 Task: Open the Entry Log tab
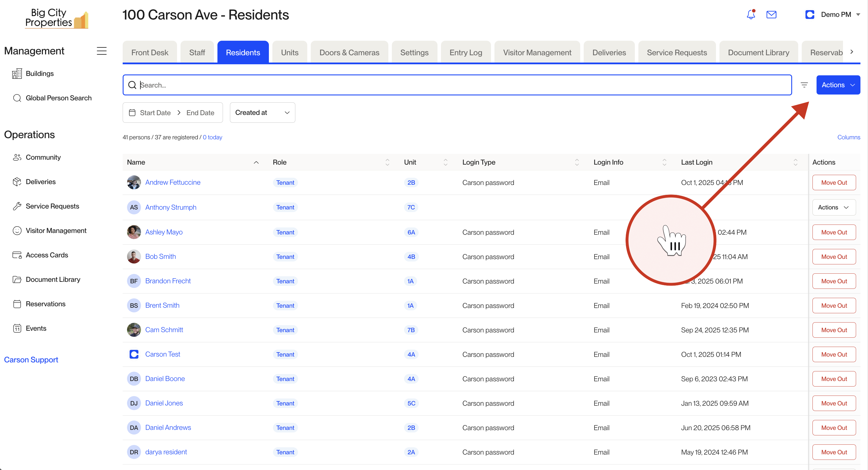466,53
